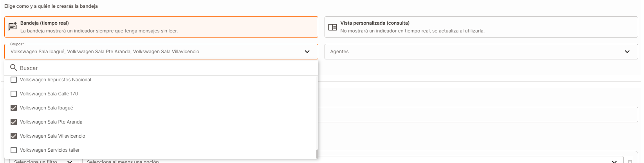644x163 pixels.
Task: Check Volkswagen Repuestos Nacional checkbox
Action: 14,80
